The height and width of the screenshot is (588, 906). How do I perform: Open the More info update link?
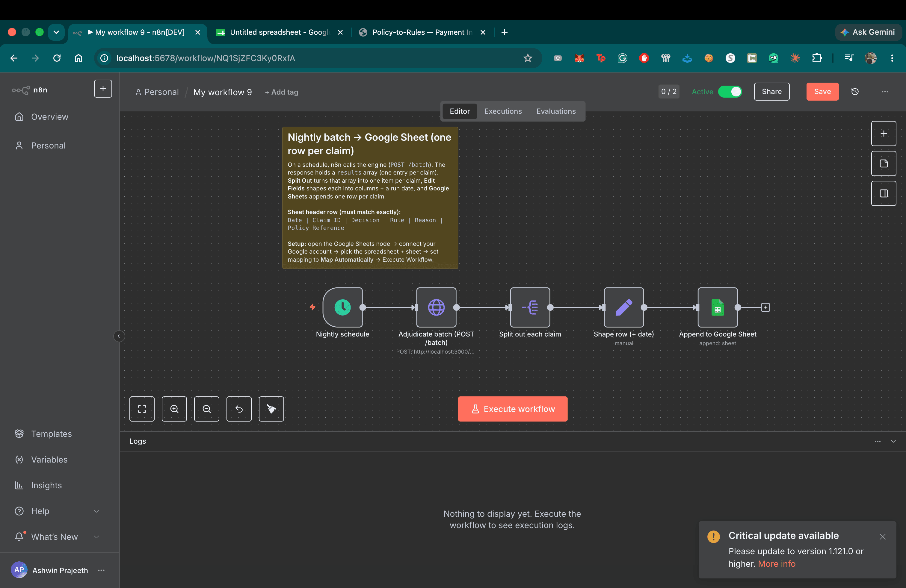pos(777,564)
